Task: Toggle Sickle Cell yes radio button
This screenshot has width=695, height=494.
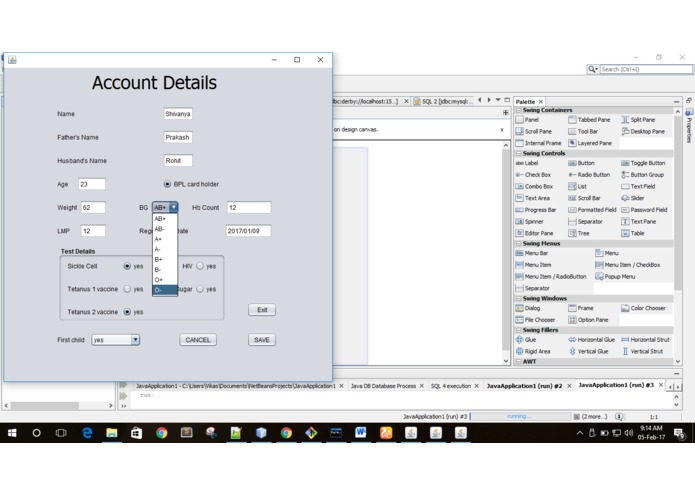Action: 127,266
